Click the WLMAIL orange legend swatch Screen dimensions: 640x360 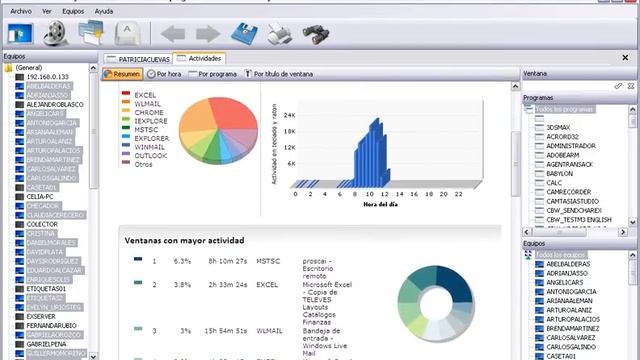coord(126,102)
